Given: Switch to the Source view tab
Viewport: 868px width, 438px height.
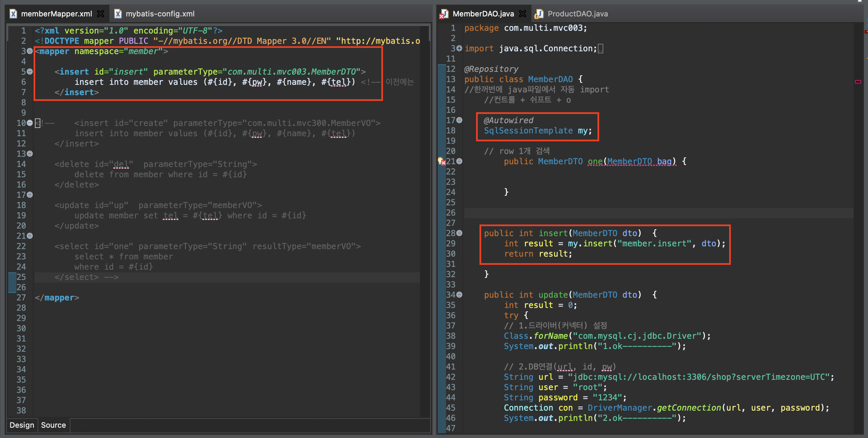Looking at the screenshot, I should (53, 425).
